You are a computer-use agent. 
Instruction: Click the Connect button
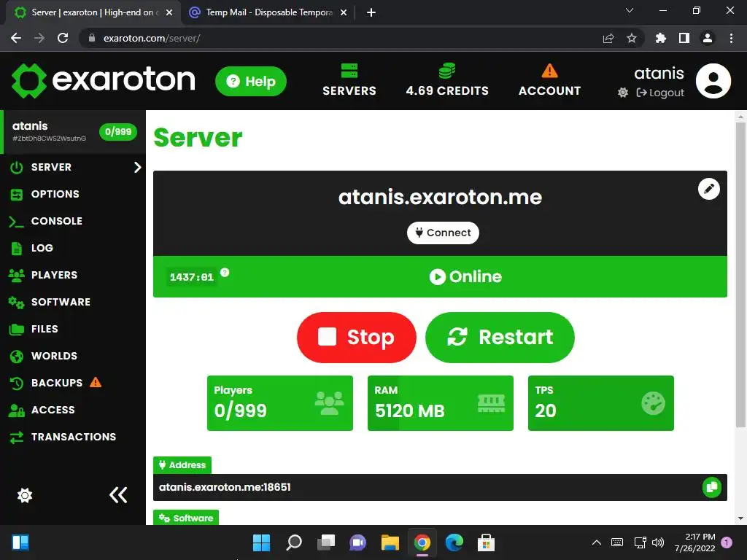tap(443, 233)
